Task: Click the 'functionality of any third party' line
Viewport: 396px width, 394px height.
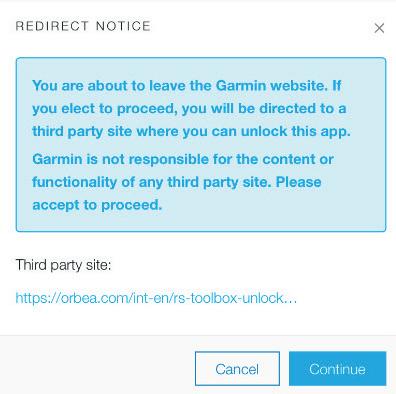Action: [152, 182]
